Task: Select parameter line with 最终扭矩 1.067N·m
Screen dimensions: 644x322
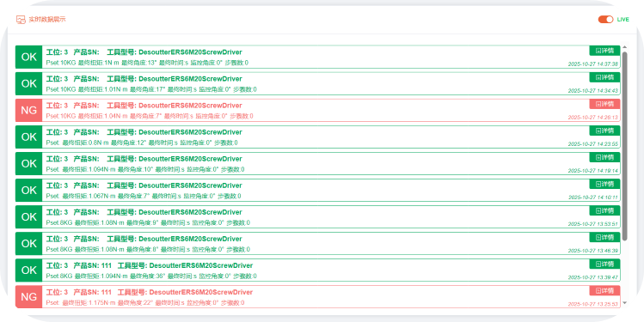Action: click(x=144, y=196)
